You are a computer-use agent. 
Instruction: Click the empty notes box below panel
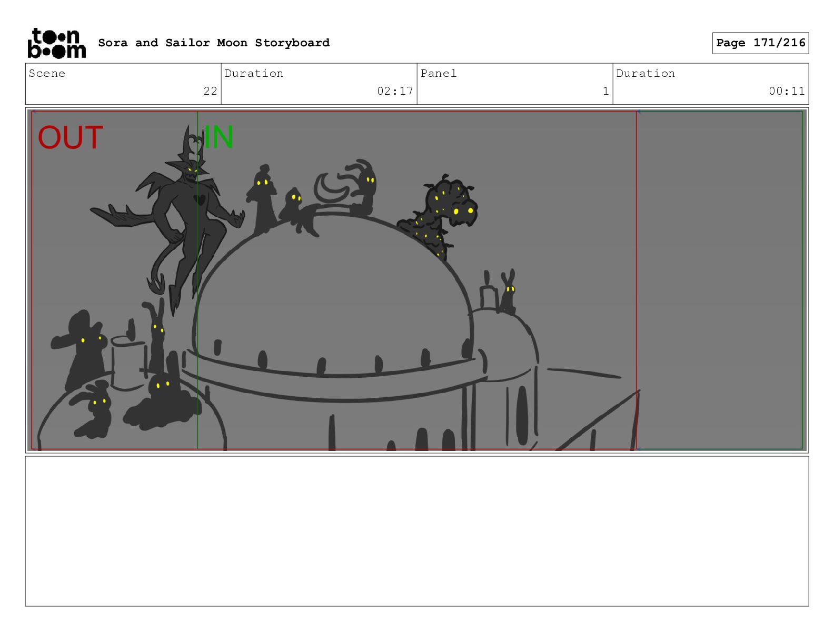[417, 531]
